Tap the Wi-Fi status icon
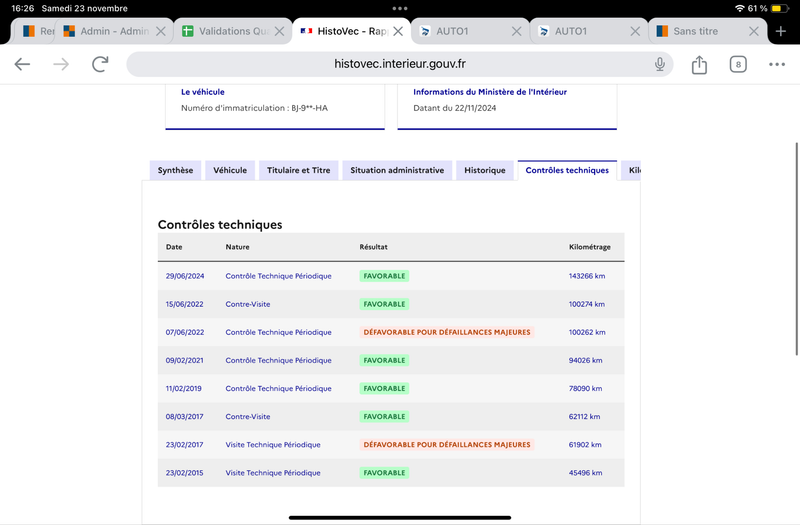 pyautogui.click(x=739, y=8)
